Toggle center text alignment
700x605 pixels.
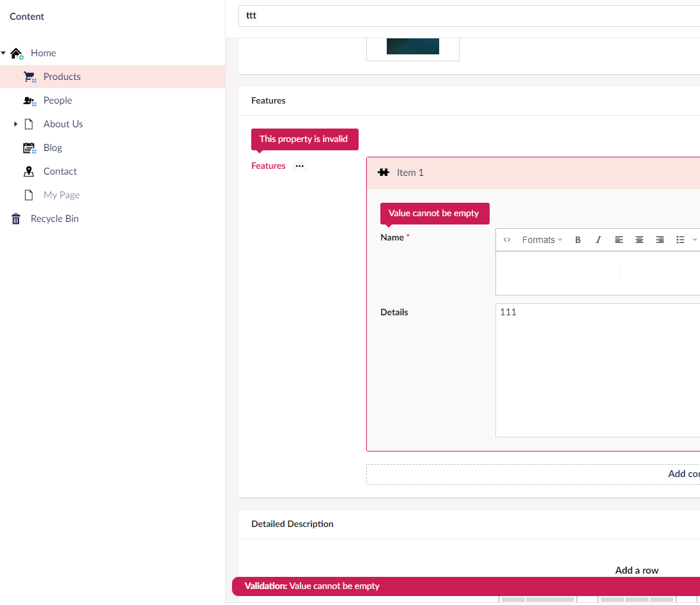click(639, 239)
